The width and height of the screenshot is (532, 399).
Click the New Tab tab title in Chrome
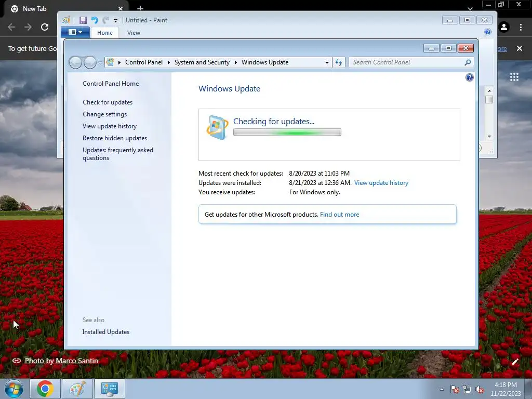(x=34, y=9)
